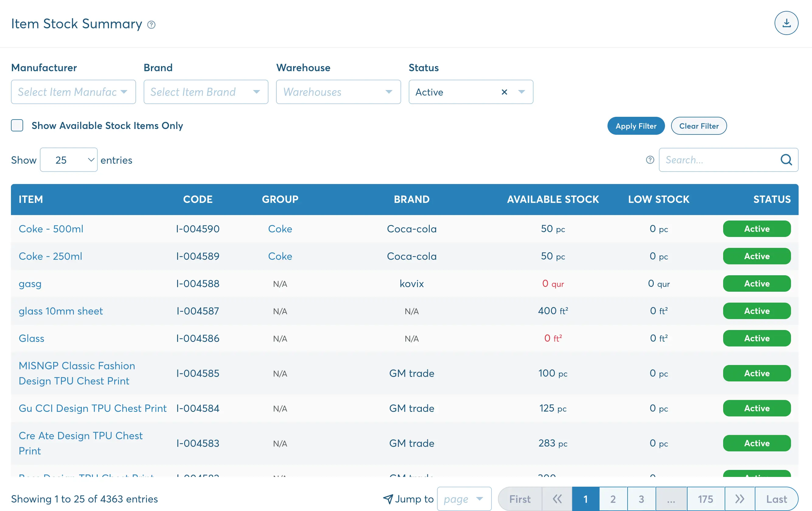Open the Jump to page dropdown
This screenshot has height=511, width=812.
[x=464, y=499]
